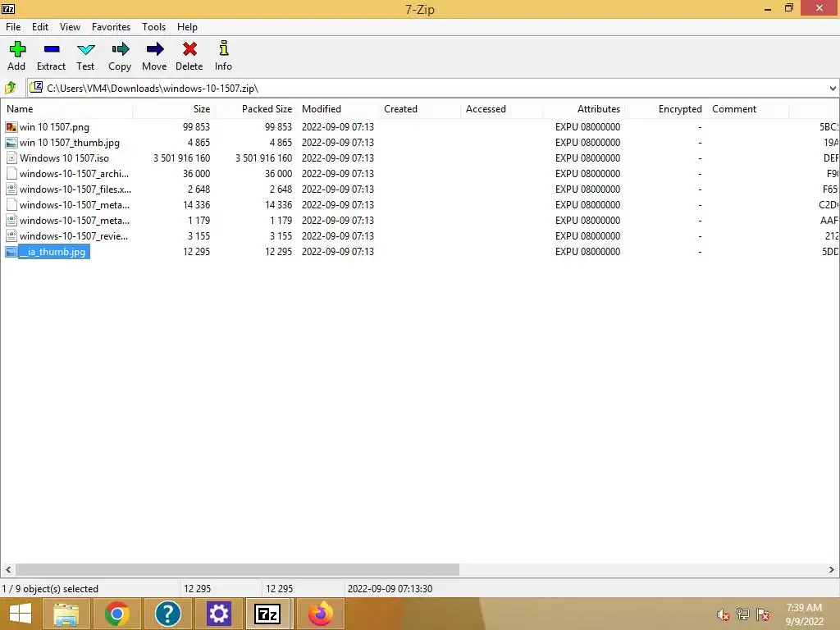Click the scroll left arrow
840x630 pixels.
[x=8, y=569]
